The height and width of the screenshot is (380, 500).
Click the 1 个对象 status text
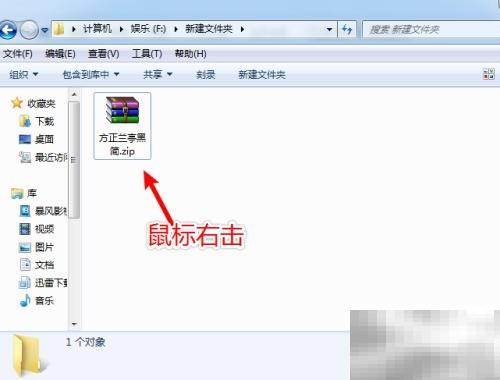click(x=85, y=342)
